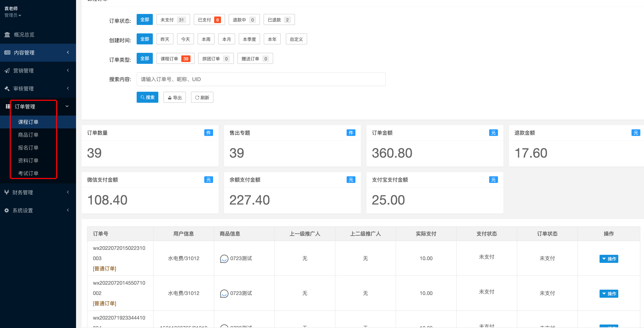Filter order type to 课程订单 (39)

(175, 59)
